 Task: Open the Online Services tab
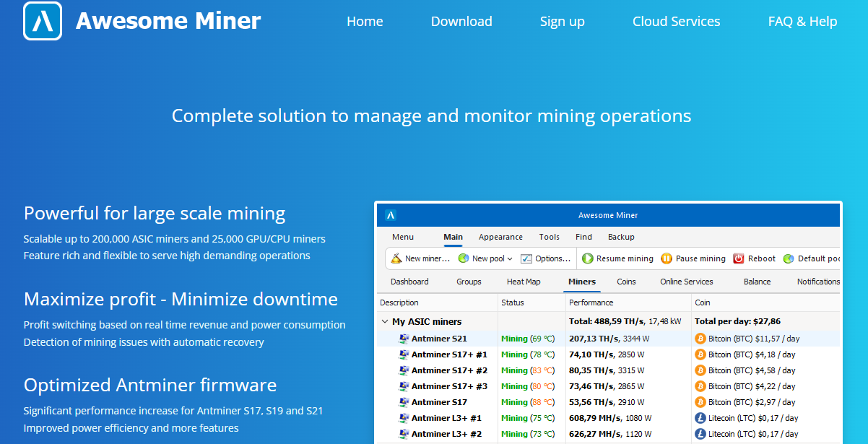[x=687, y=282]
